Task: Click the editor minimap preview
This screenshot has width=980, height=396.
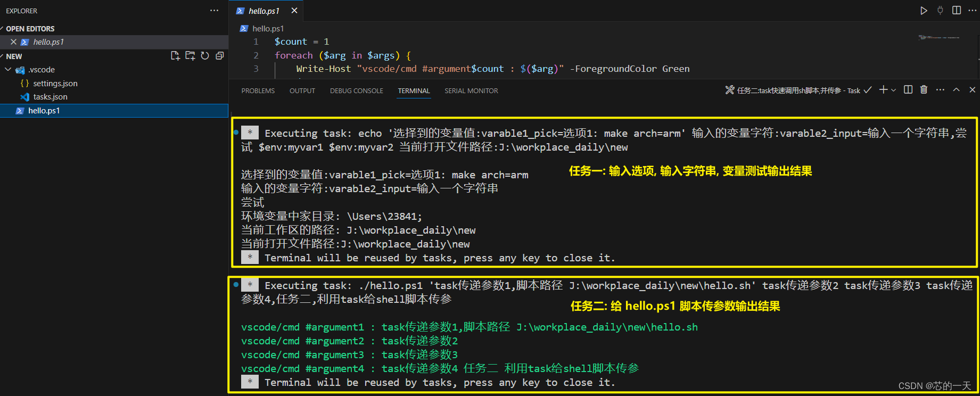Action: coord(939,37)
